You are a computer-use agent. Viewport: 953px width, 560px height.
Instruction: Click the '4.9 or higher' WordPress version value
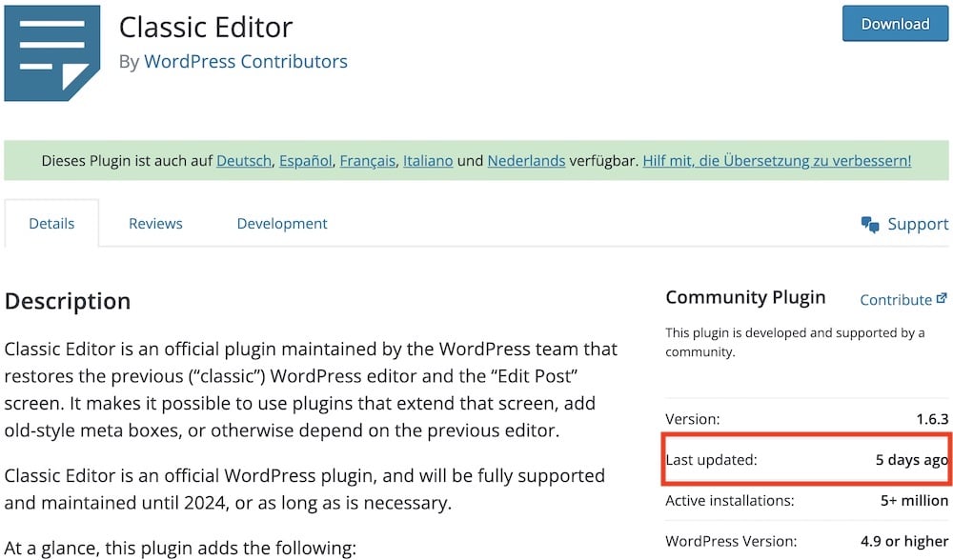coord(904,541)
